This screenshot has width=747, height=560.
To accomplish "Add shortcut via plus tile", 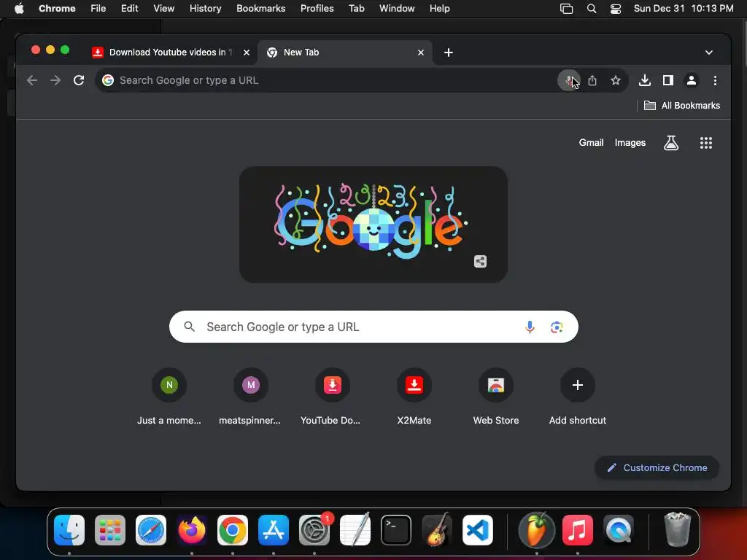I will point(578,397).
